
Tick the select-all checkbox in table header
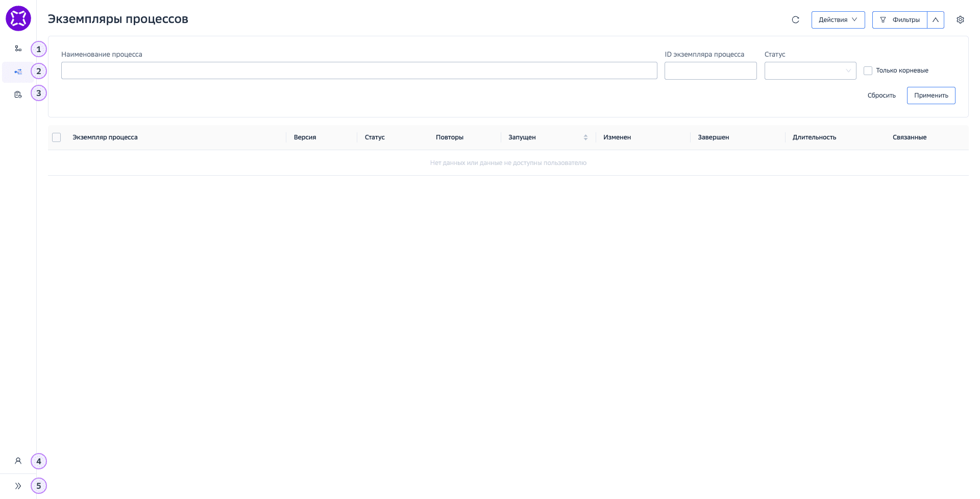56,137
